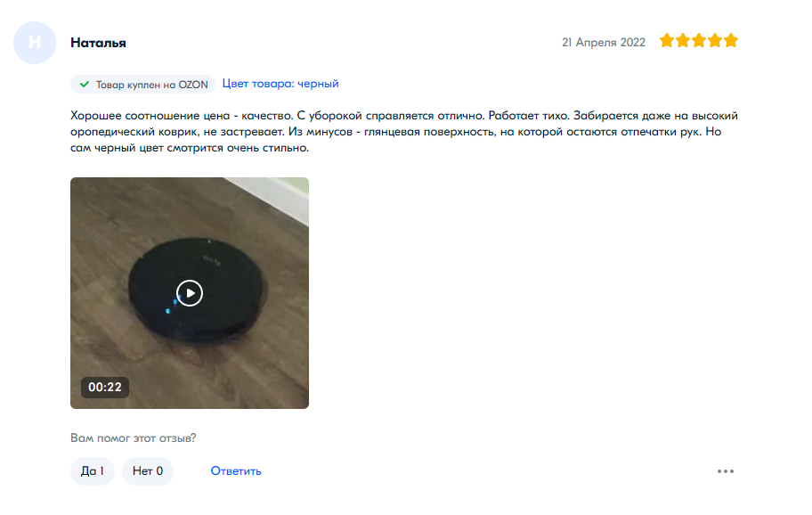Click the second rating star
812x515 pixels.
(683, 40)
